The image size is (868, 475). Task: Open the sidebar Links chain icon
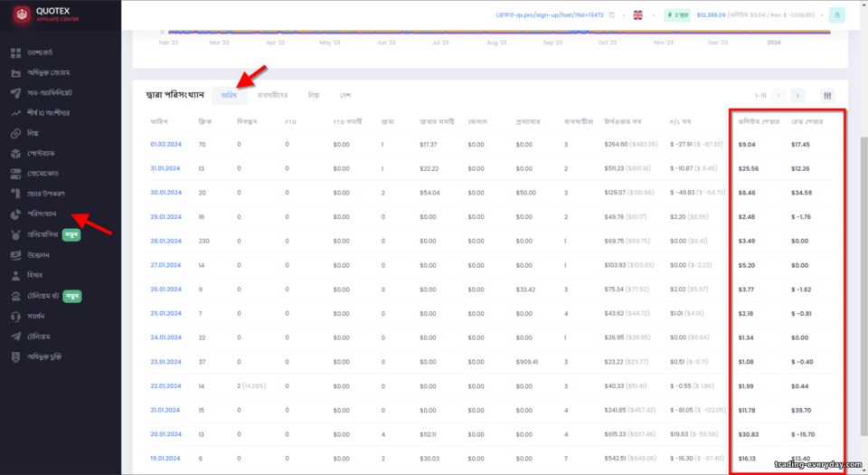15,133
